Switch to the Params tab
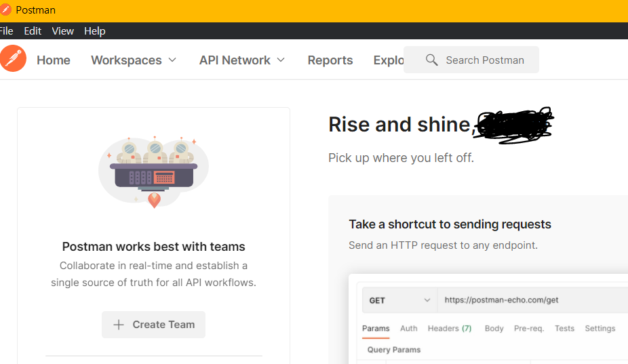This screenshot has width=628, height=364. 376,328
